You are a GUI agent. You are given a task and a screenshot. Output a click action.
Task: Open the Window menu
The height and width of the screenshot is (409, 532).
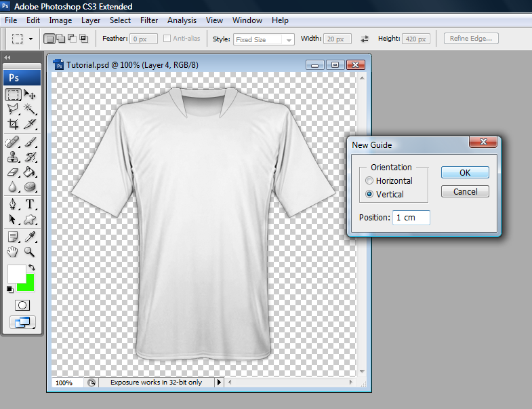(247, 20)
